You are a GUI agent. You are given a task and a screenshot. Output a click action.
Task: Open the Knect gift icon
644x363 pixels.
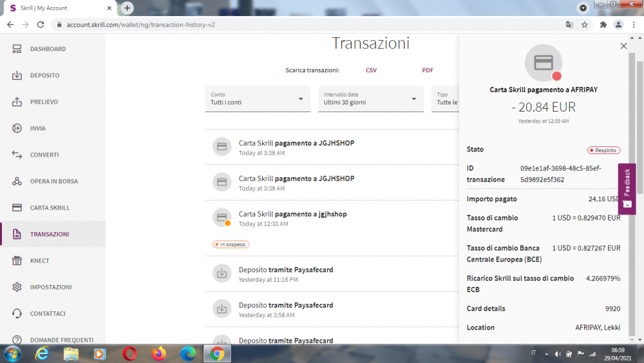[17, 260]
